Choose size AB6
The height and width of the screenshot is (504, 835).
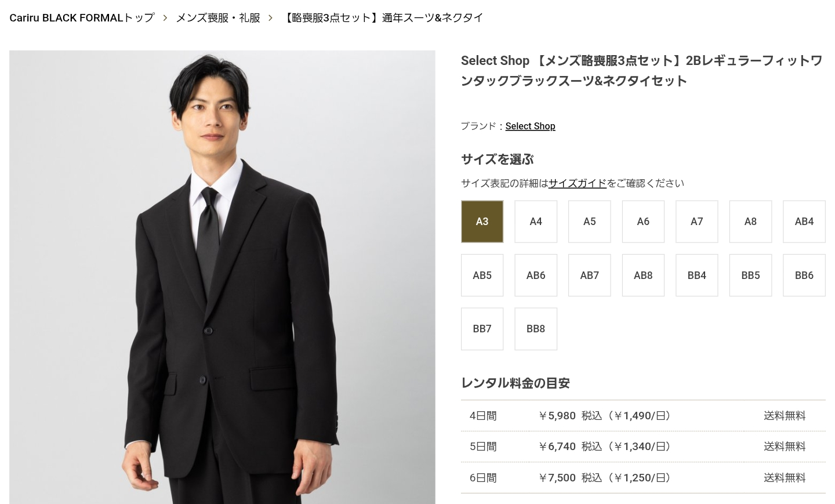pyautogui.click(x=536, y=275)
